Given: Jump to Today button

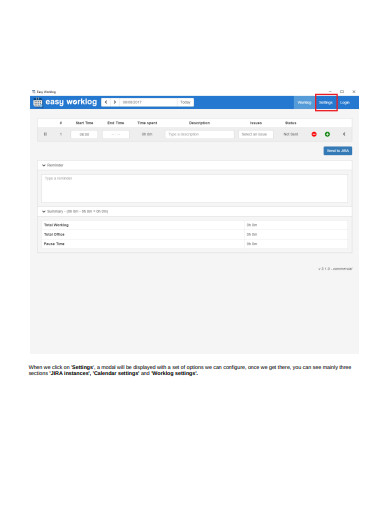Looking at the screenshot, I should pos(185,102).
